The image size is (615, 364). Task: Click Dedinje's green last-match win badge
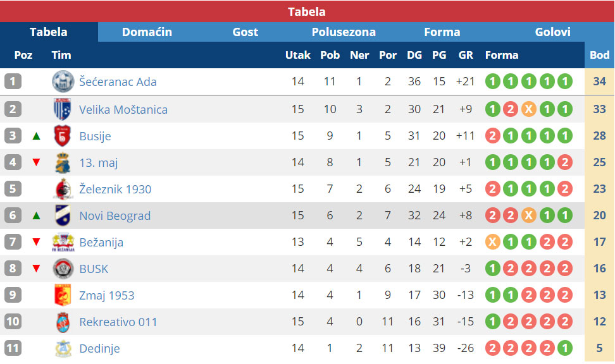click(565, 348)
